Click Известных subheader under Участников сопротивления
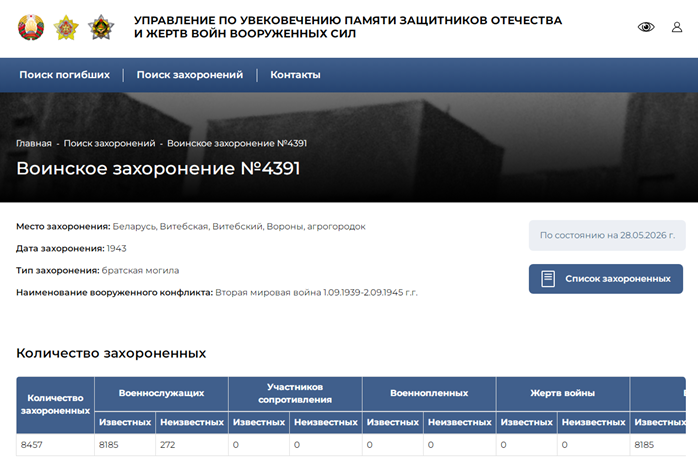Image resolution: width=698 pixels, height=461 pixels. click(259, 422)
